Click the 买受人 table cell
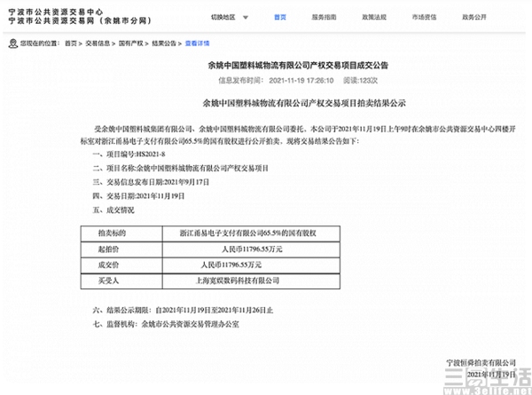 (121, 280)
